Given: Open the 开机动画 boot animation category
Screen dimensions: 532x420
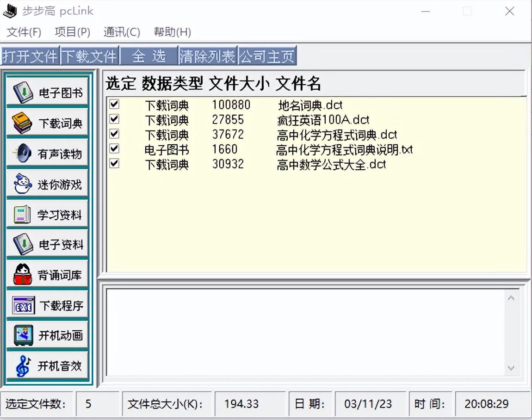Looking at the screenshot, I should coord(48,335).
